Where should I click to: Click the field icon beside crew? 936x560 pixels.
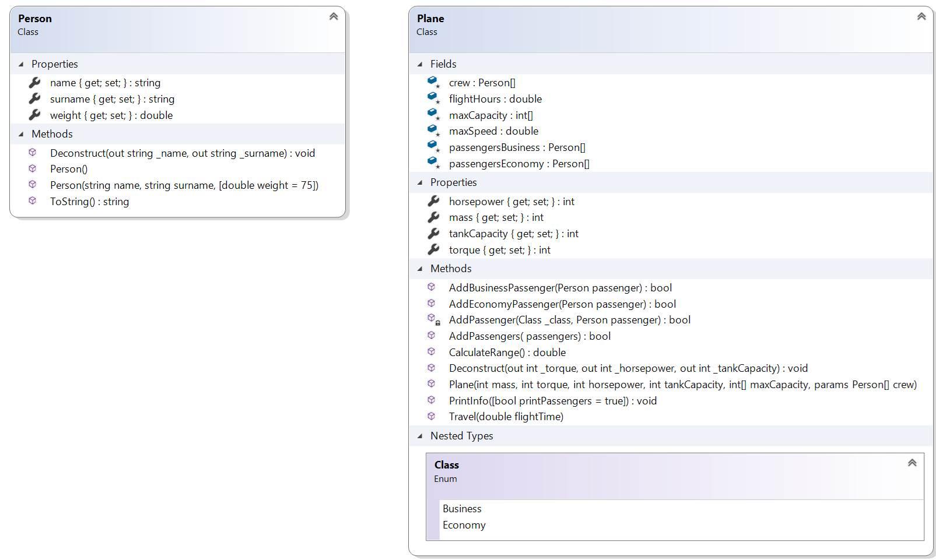[x=433, y=82]
